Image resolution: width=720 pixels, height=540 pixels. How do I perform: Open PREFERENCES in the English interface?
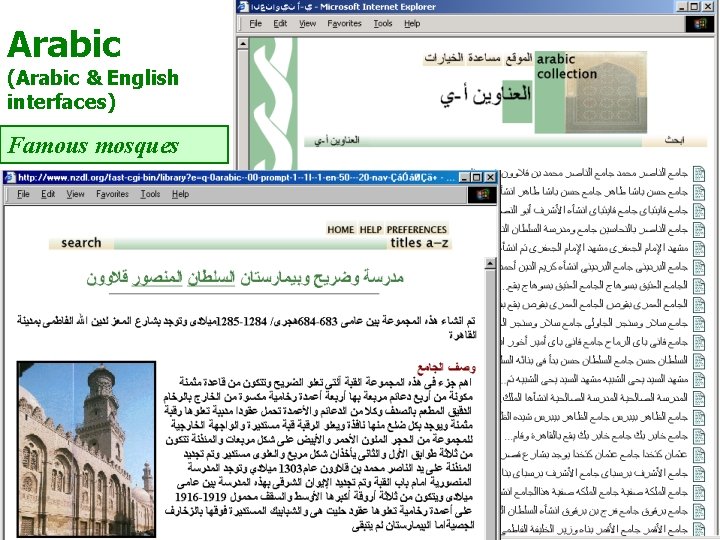pos(416,229)
